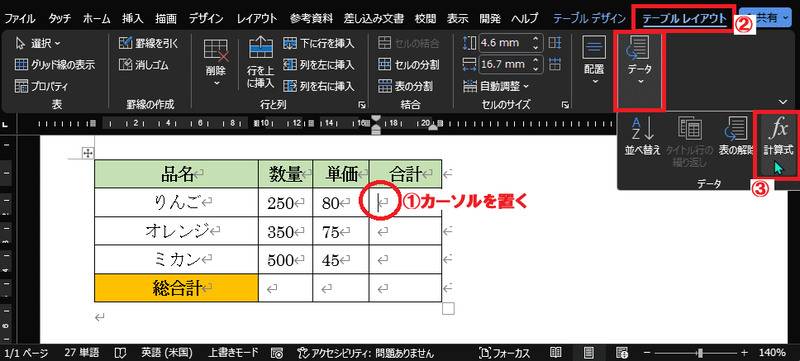
Task: Click the table move handle
Action: (87, 152)
